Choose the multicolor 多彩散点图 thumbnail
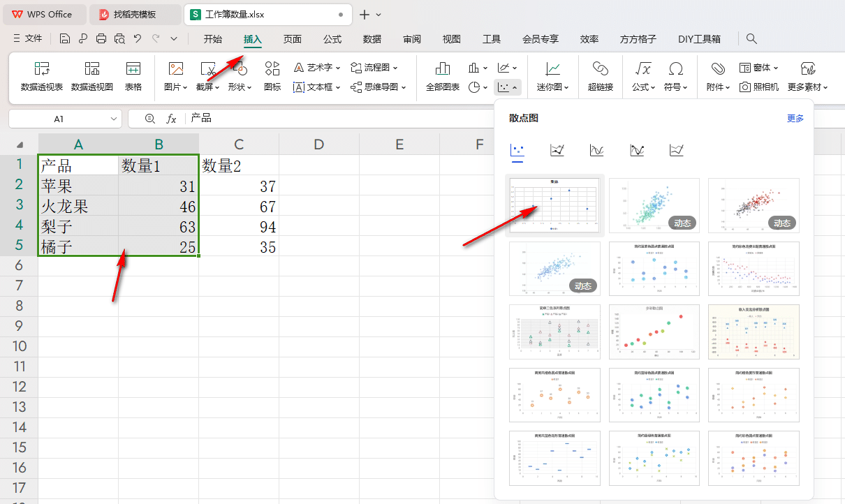845x504 pixels. [654, 332]
